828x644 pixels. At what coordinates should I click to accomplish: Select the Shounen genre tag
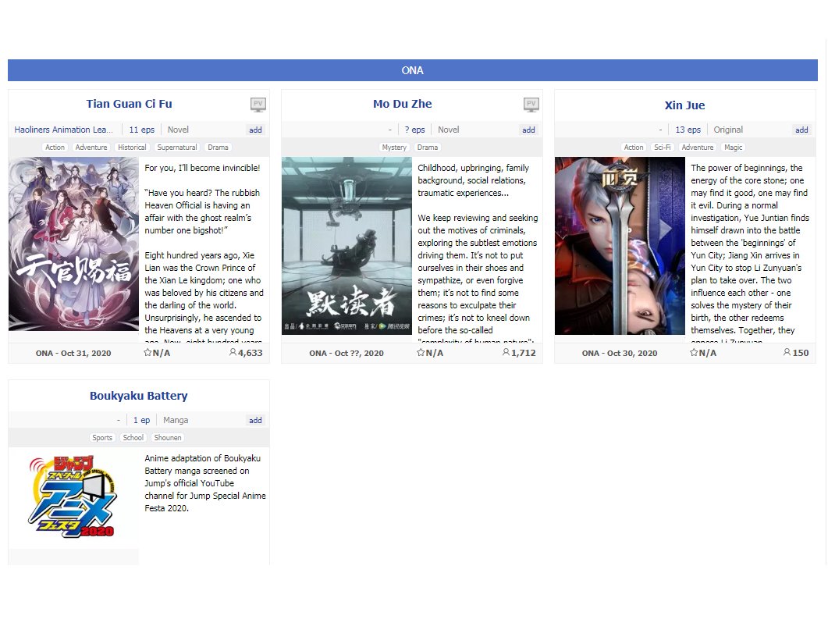[x=168, y=438]
